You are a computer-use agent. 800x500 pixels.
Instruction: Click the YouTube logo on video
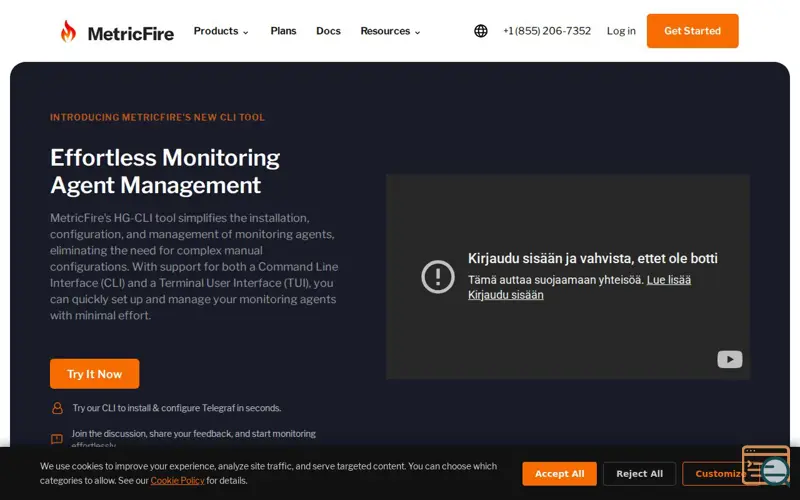pyautogui.click(x=730, y=359)
